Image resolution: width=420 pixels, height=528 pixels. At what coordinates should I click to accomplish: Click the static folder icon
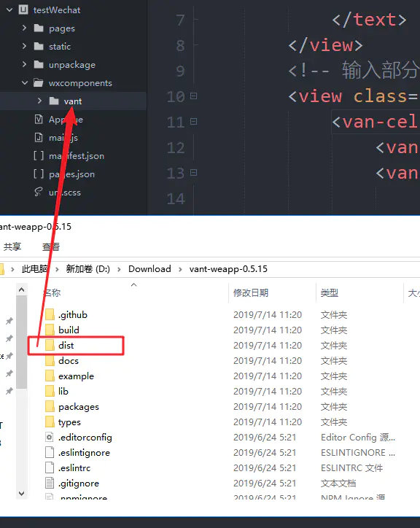click(x=39, y=46)
